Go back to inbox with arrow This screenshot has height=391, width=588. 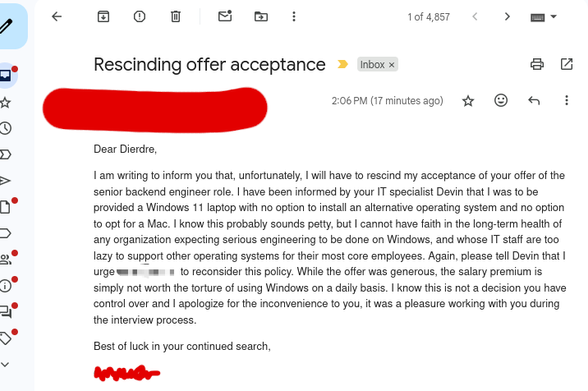tap(57, 16)
